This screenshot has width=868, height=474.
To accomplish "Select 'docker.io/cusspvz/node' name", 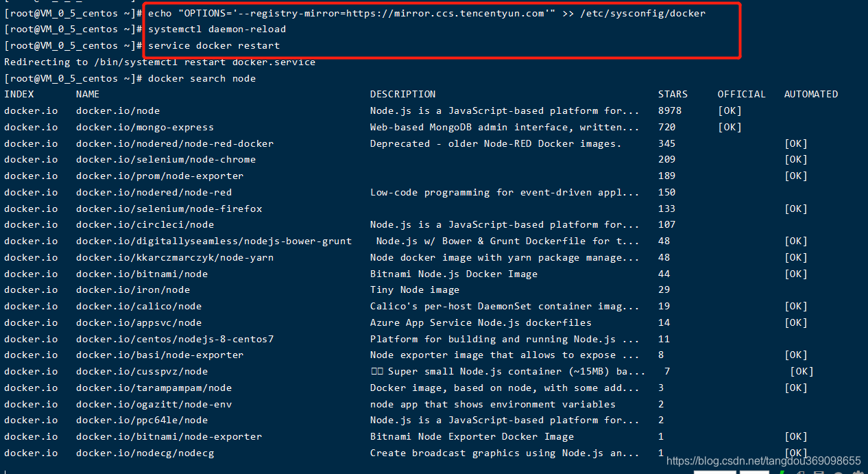I will pyautogui.click(x=142, y=371).
